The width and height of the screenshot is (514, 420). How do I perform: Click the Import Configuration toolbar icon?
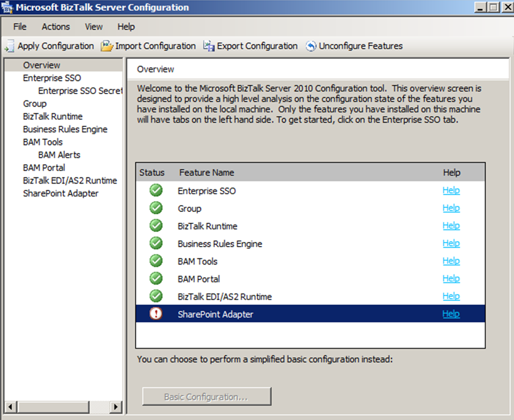tap(107, 46)
